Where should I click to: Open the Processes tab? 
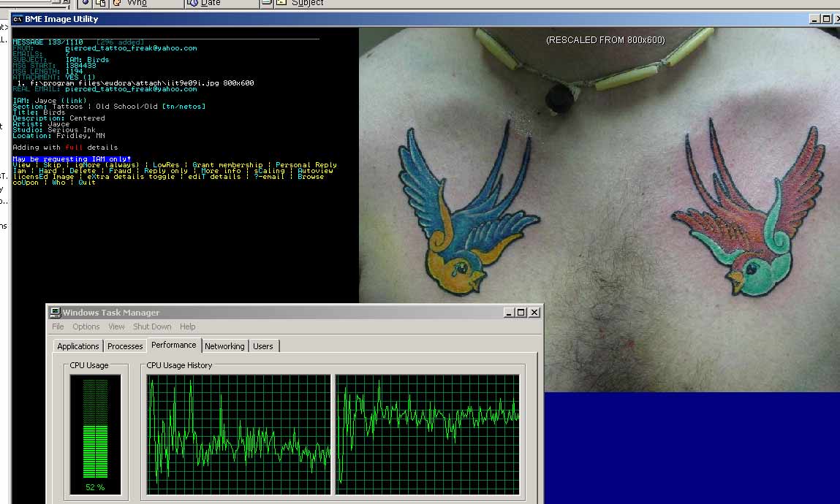(125, 346)
